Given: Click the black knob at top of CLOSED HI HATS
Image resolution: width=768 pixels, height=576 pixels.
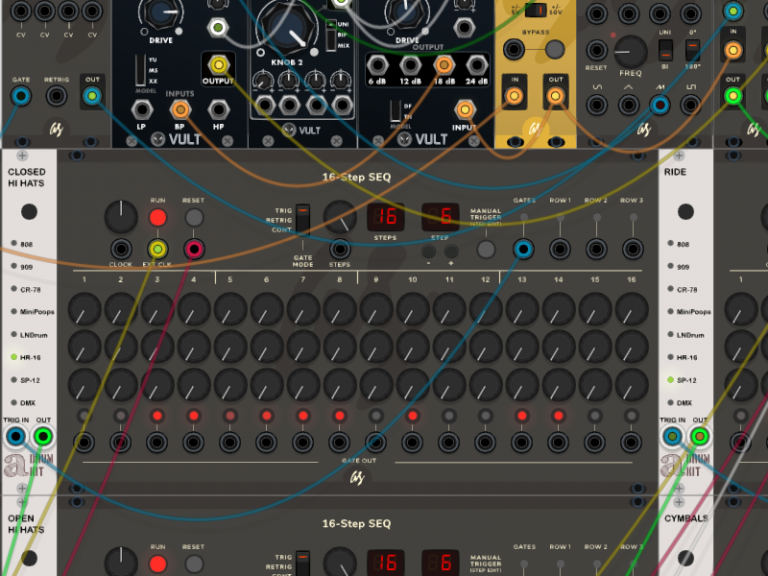Looking at the screenshot, I should pos(29,212).
